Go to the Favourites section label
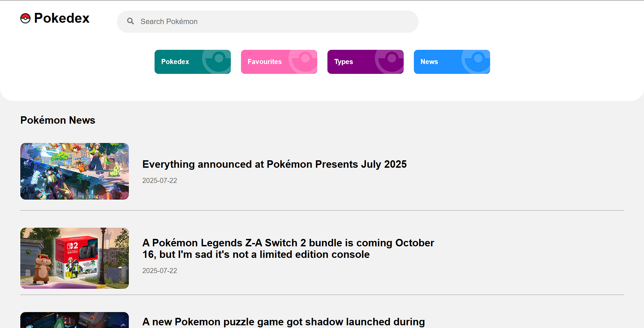 pyautogui.click(x=264, y=62)
